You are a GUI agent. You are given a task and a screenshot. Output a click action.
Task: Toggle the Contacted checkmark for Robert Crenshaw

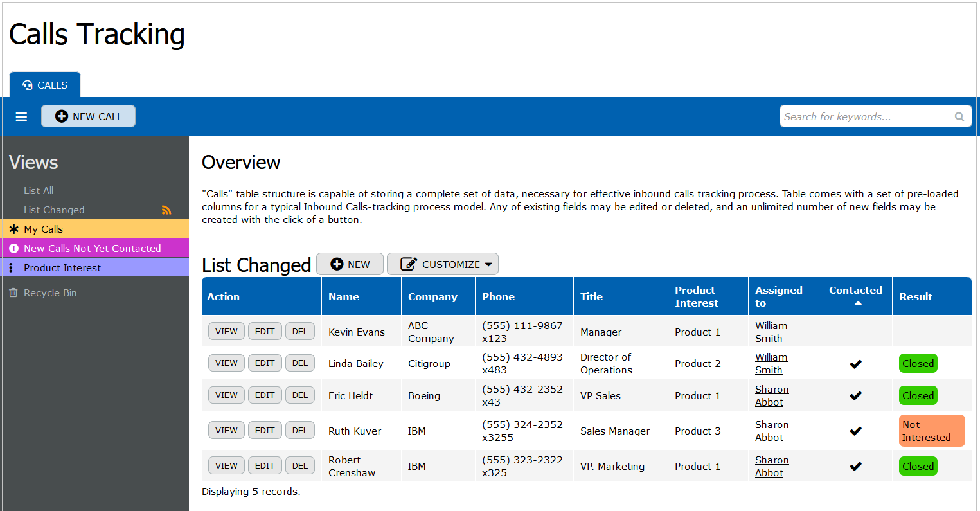855,467
